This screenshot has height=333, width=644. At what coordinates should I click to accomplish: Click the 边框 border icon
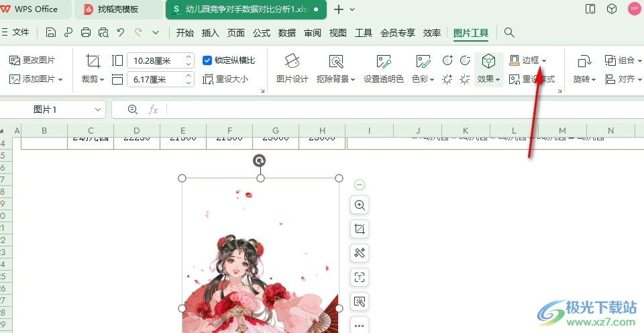(x=515, y=60)
